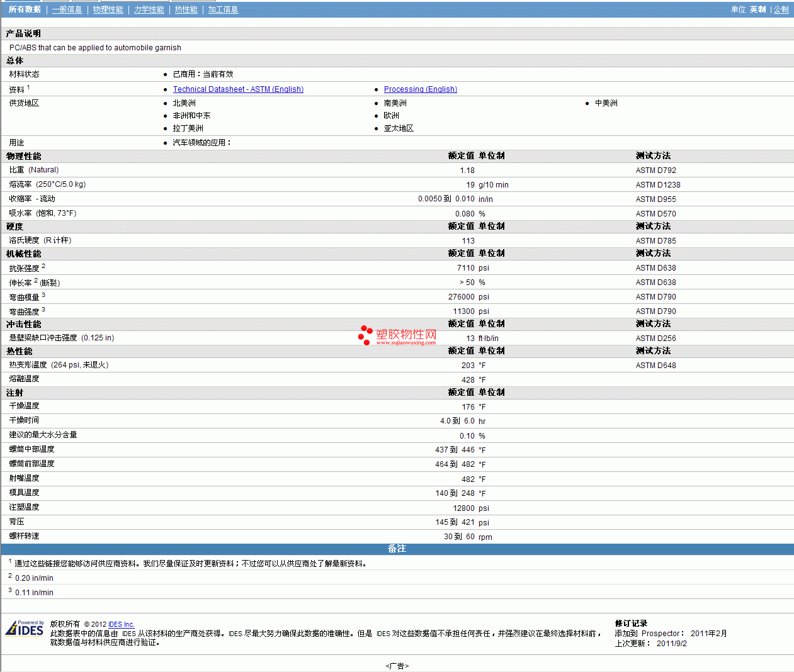Click the IDES Inc. copyright link
This screenshot has height=672, width=794.
tap(121, 624)
